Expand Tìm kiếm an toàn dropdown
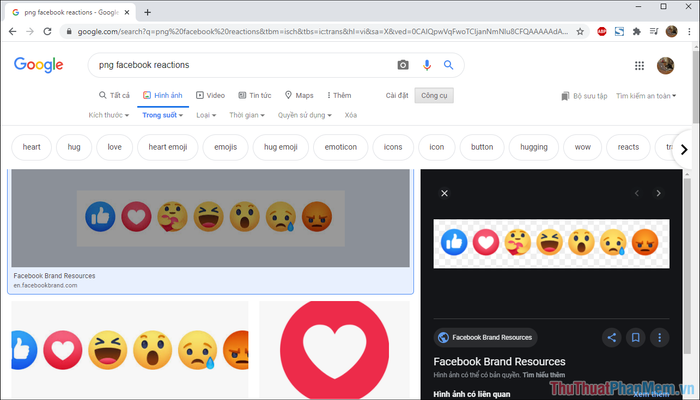Viewport: 700px width, 400px height. tap(646, 96)
